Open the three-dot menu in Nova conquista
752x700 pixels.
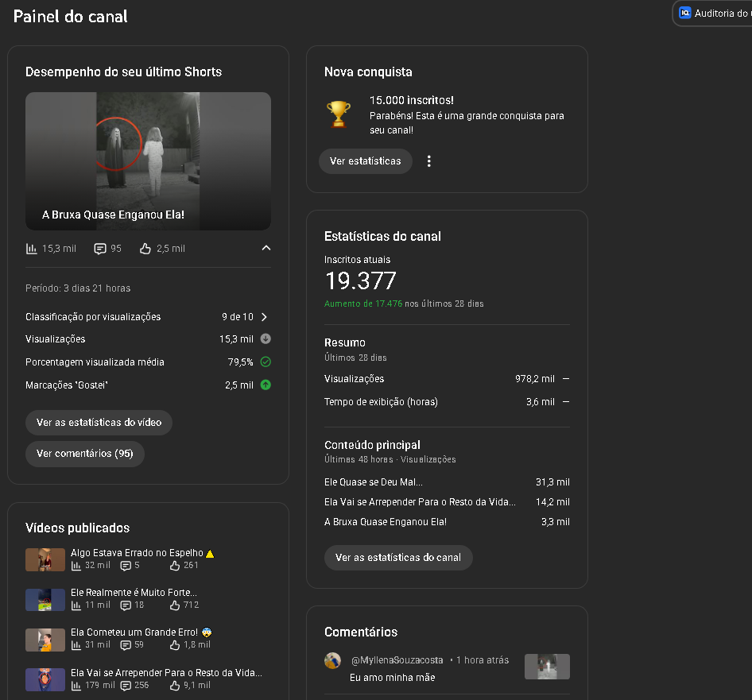(x=429, y=161)
